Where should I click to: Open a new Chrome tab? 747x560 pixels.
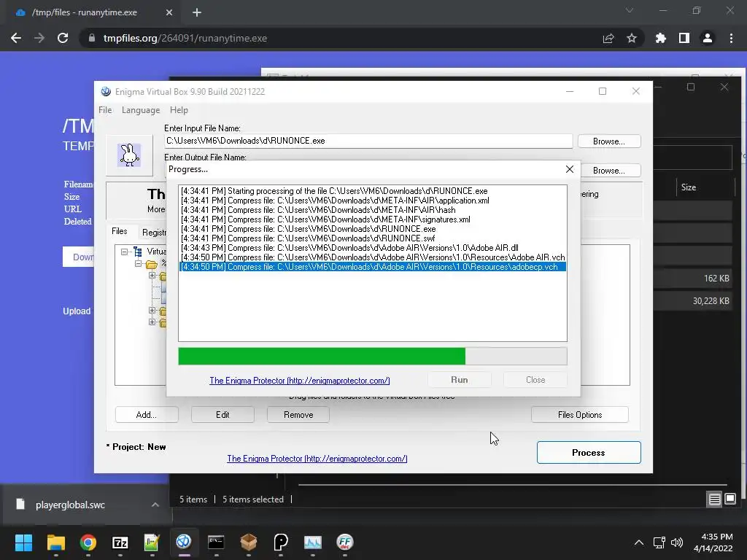(197, 12)
